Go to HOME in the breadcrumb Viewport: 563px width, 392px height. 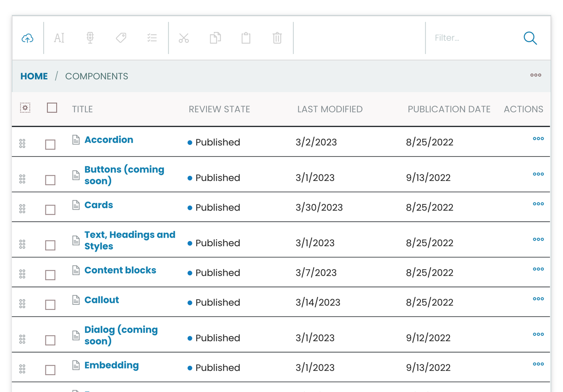pyautogui.click(x=34, y=76)
